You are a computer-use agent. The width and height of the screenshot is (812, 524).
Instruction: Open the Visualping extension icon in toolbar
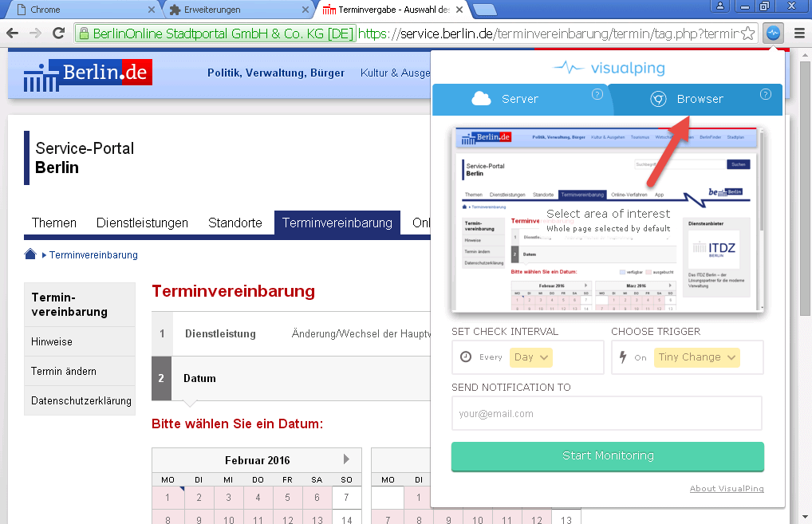tap(773, 33)
